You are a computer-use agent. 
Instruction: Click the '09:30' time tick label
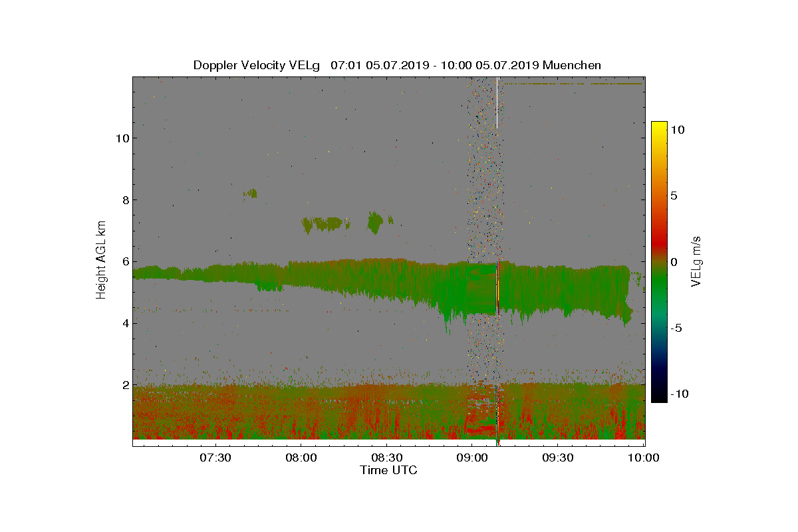[559, 458]
